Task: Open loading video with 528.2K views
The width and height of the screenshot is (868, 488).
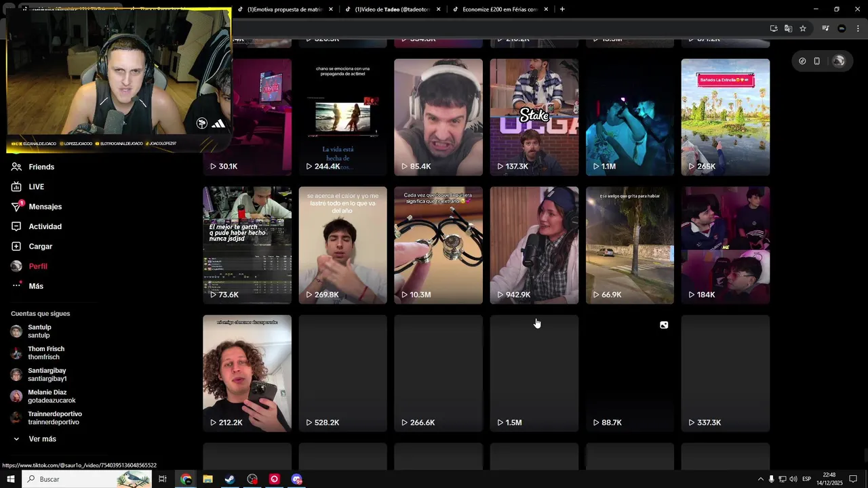Action: (342, 373)
